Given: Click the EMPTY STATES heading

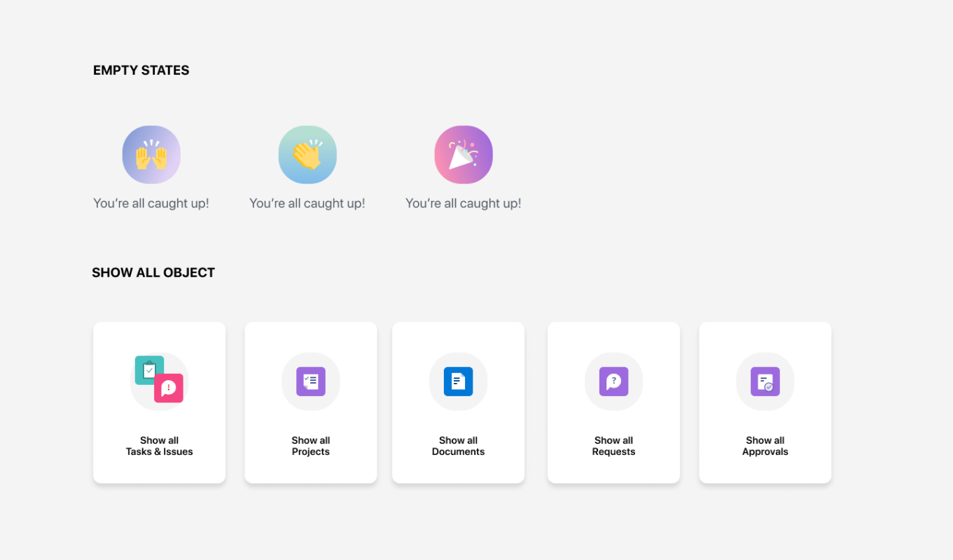Looking at the screenshot, I should click(141, 71).
